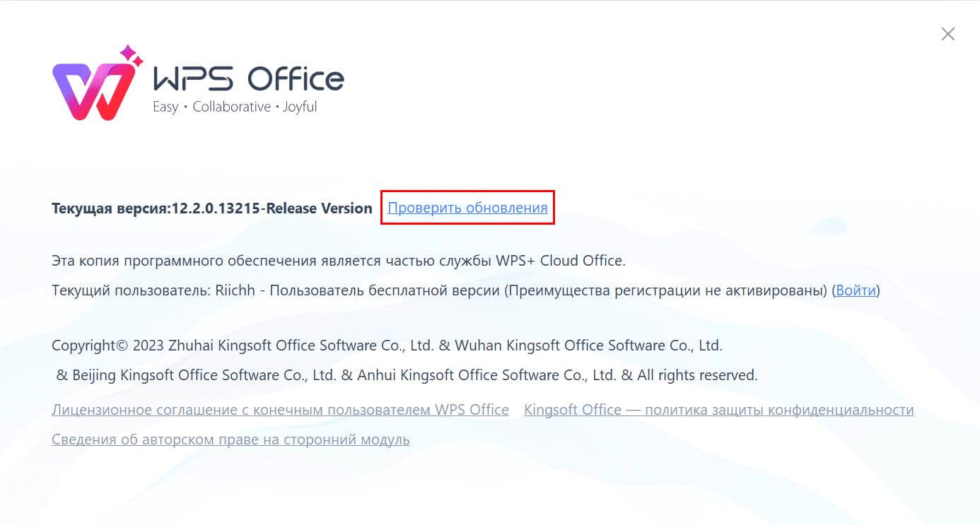Open the Лицензионное соглашение WPS Office link
This screenshot has width=980, height=525.
coord(280,410)
